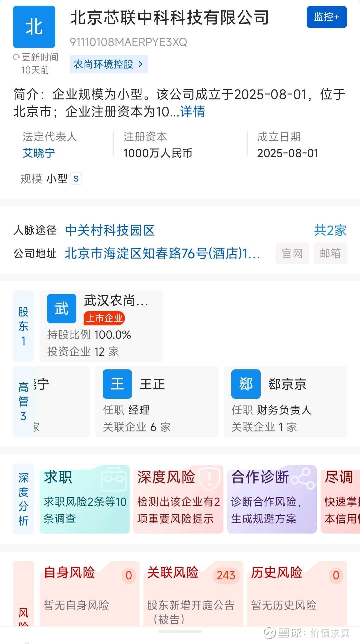Screen dimensions: 360x644
Task: Click the 监控+ button
Action: click(327, 17)
